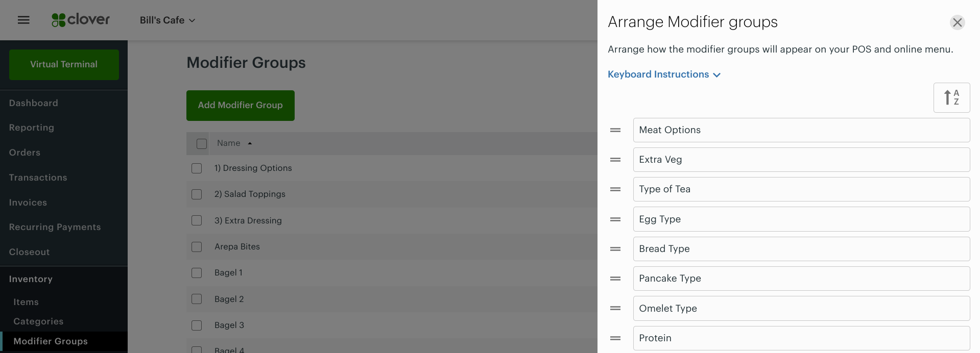Screen dimensions: 980x353
Task: Open the Items section in the sidebar
Action: 26,302
